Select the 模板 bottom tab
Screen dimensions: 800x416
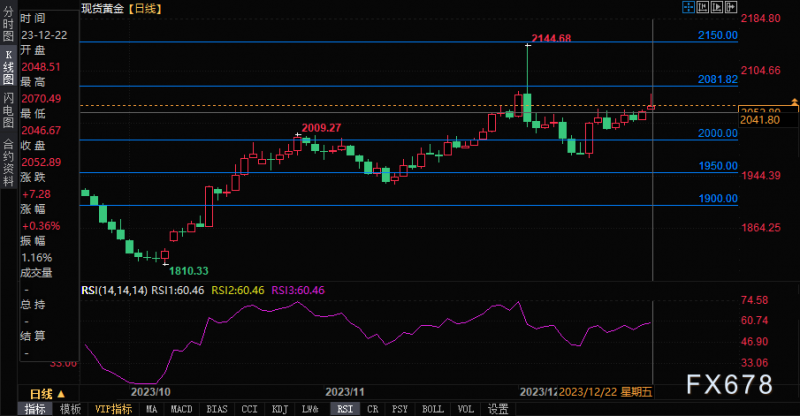coord(70,409)
